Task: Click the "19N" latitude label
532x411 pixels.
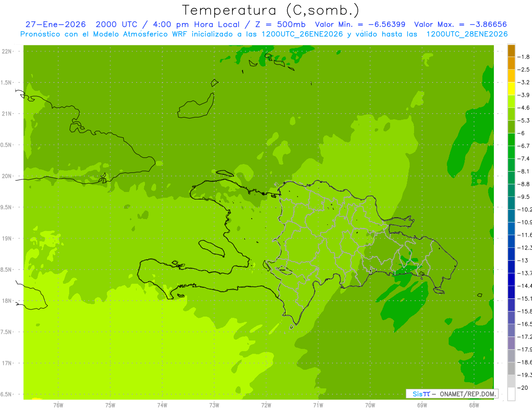Action: click(6, 238)
